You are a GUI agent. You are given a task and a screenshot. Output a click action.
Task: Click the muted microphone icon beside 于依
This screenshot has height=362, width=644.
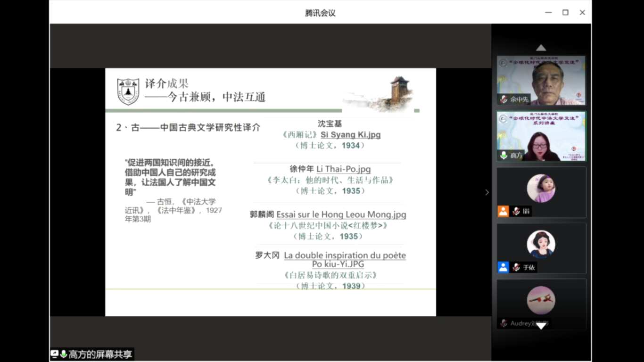516,267
